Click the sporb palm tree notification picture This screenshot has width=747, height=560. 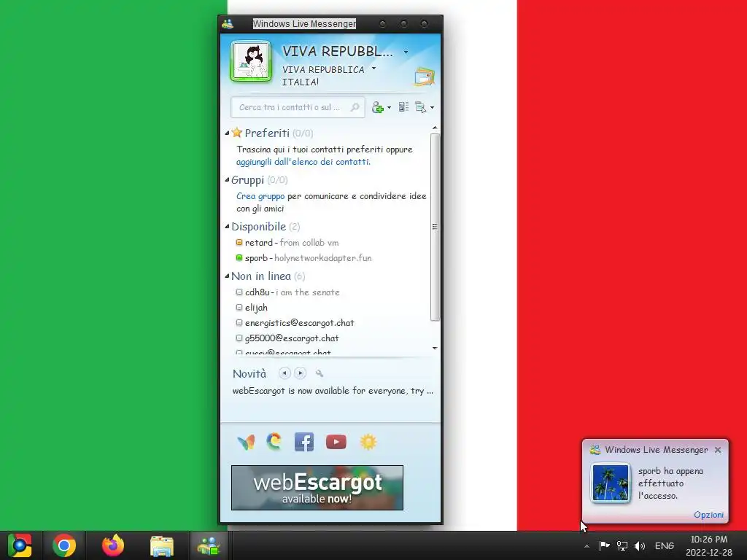click(x=611, y=483)
